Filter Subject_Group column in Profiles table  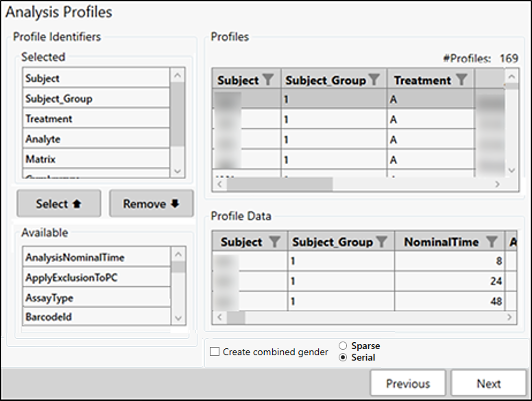374,80
